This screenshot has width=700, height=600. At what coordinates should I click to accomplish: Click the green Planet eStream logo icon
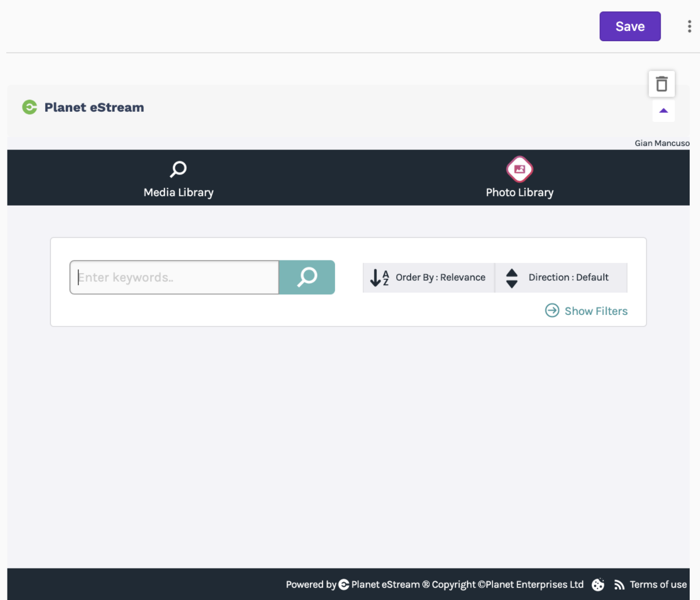point(29,107)
